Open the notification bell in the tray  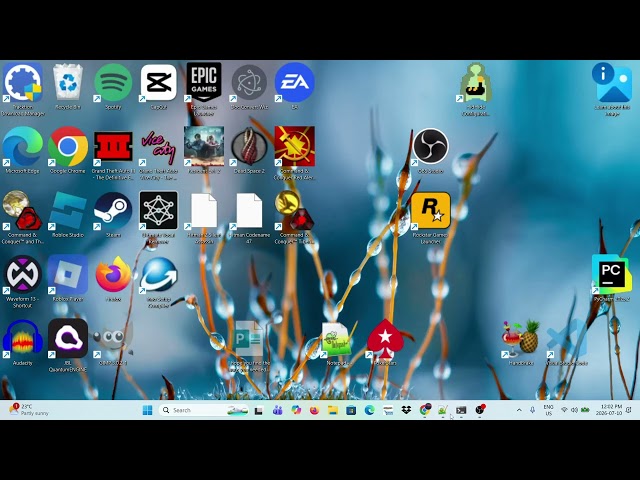(x=629, y=410)
